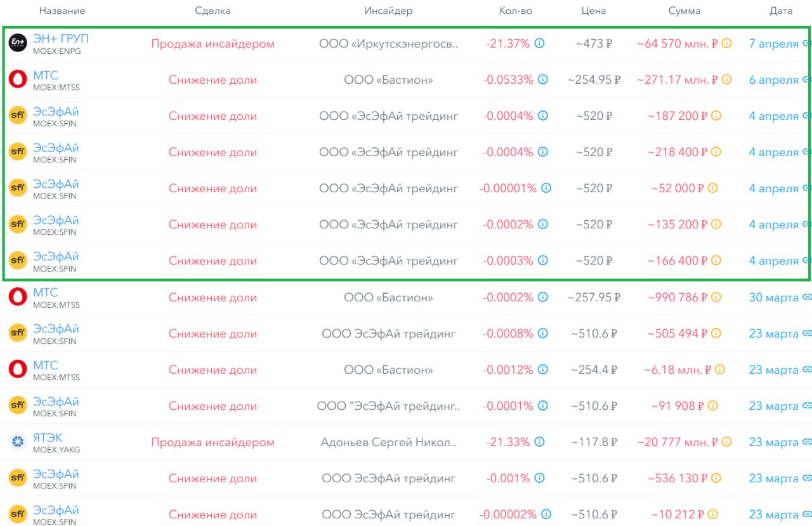Click the price ~254.95 ₽
The image size is (812, 526).
[594, 80]
